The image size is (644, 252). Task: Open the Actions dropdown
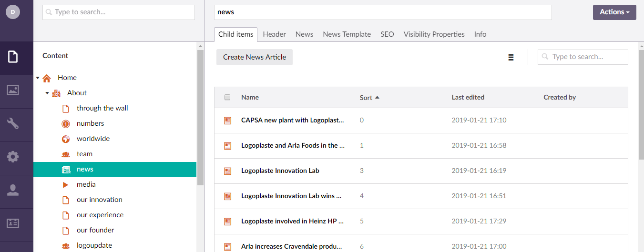coord(614,12)
